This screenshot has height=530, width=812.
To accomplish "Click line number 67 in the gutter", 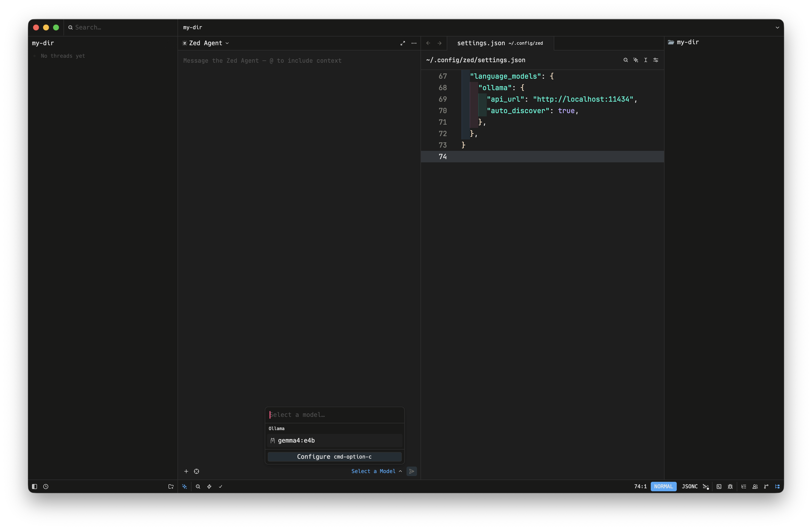I will pyautogui.click(x=442, y=76).
